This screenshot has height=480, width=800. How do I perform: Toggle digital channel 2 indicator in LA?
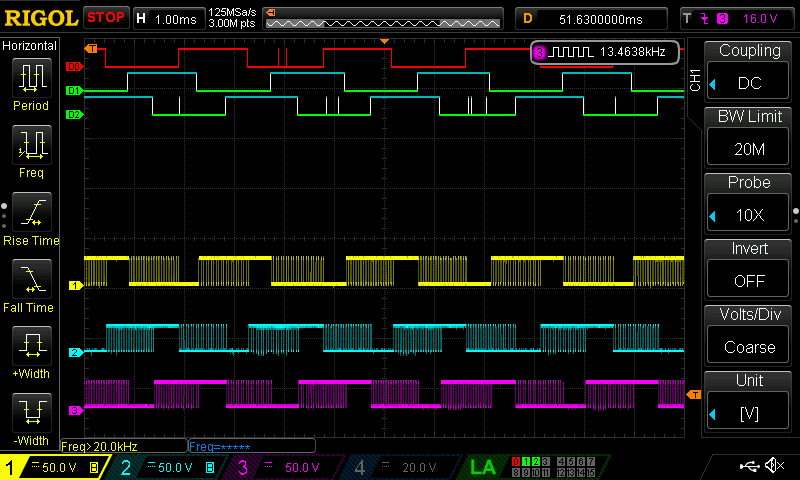coord(536,461)
